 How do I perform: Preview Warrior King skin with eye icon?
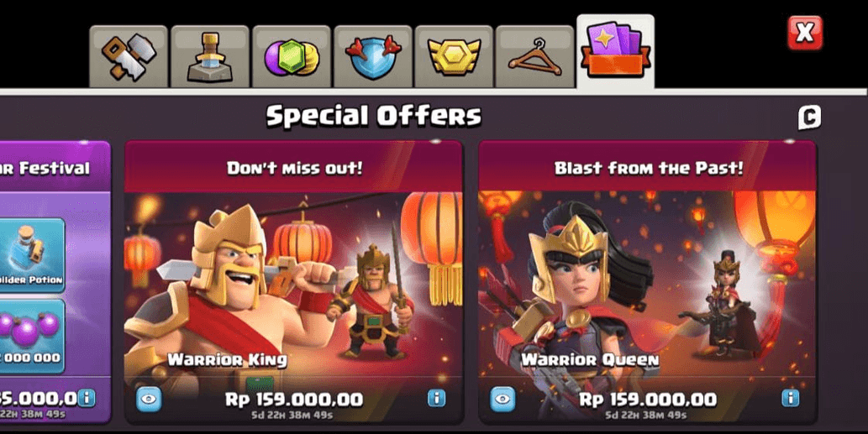point(149,400)
